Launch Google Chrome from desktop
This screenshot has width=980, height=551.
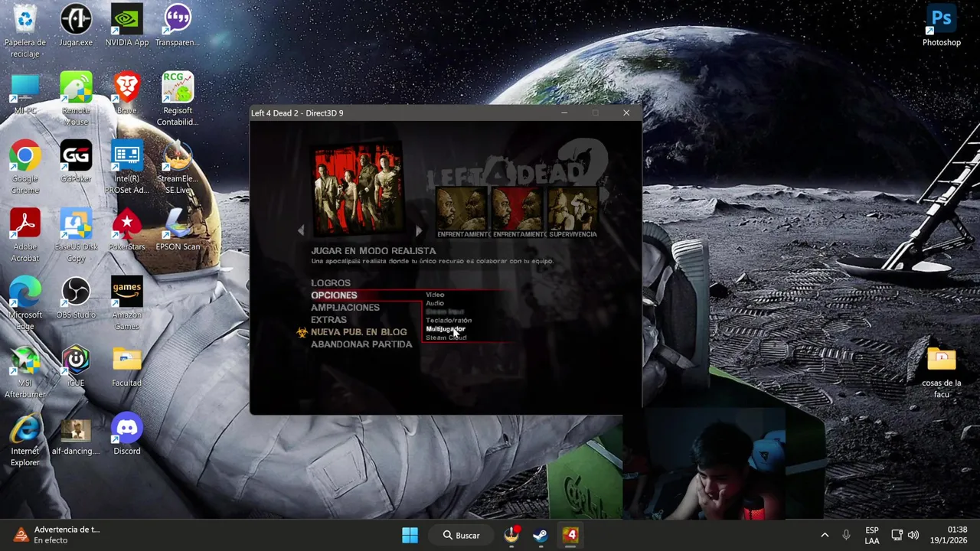coord(25,168)
